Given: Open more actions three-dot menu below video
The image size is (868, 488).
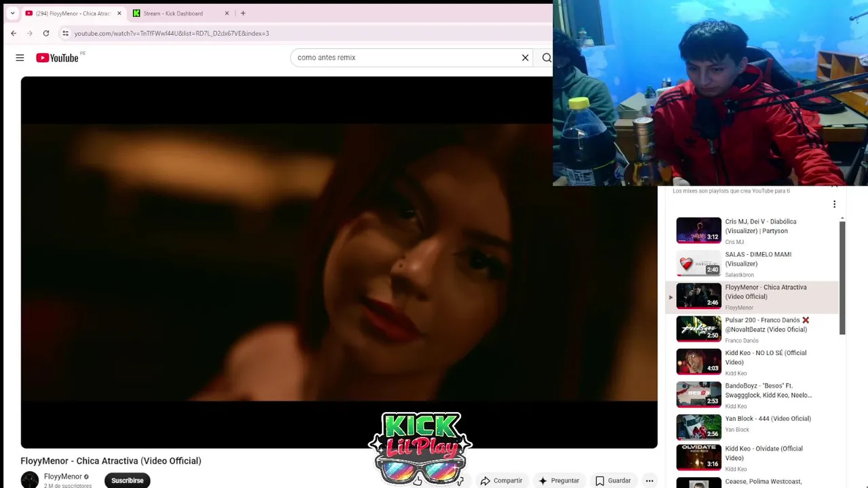Looking at the screenshot, I should [x=650, y=481].
